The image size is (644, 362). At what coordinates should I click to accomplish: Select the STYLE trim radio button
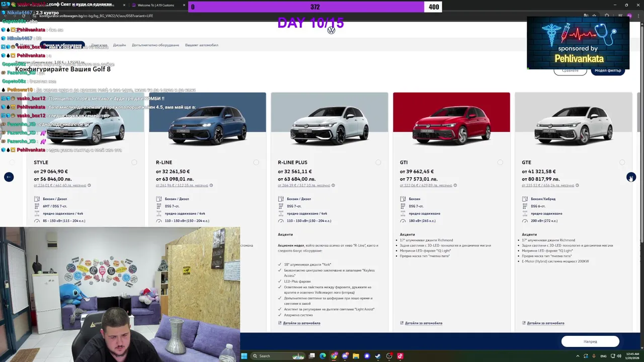point(134,162)
